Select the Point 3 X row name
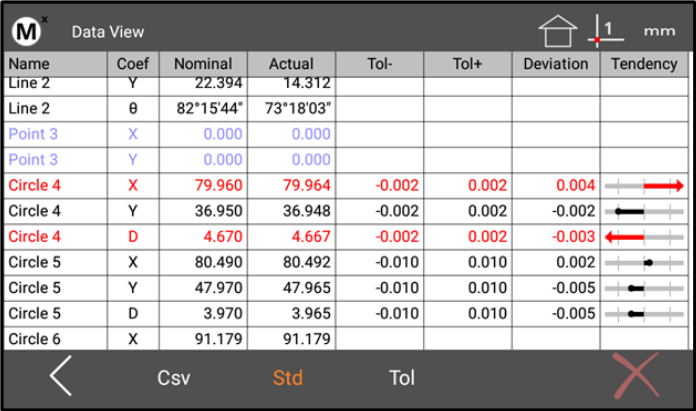The height and width of the screenshot is (411, 696). (33, 134)
